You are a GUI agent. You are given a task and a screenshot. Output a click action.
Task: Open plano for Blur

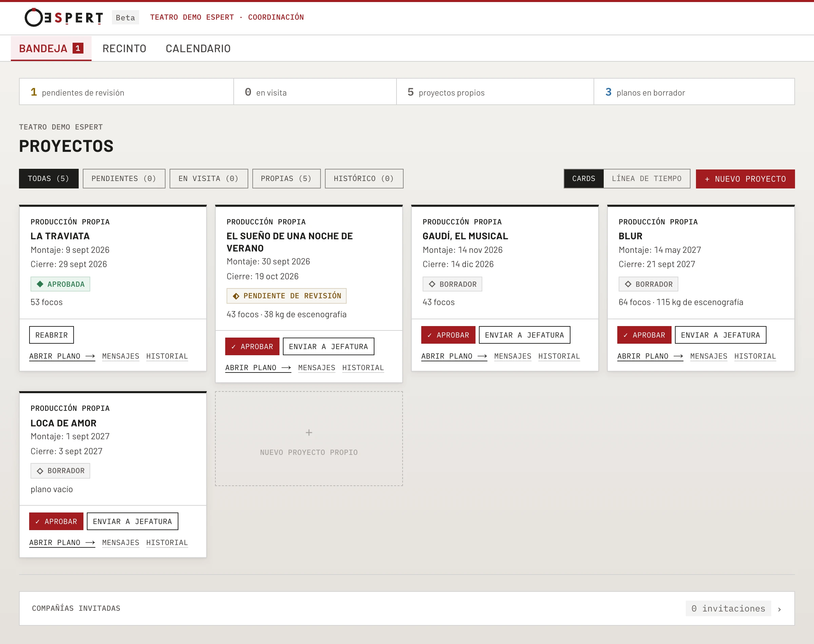click(x=650, y=356)
